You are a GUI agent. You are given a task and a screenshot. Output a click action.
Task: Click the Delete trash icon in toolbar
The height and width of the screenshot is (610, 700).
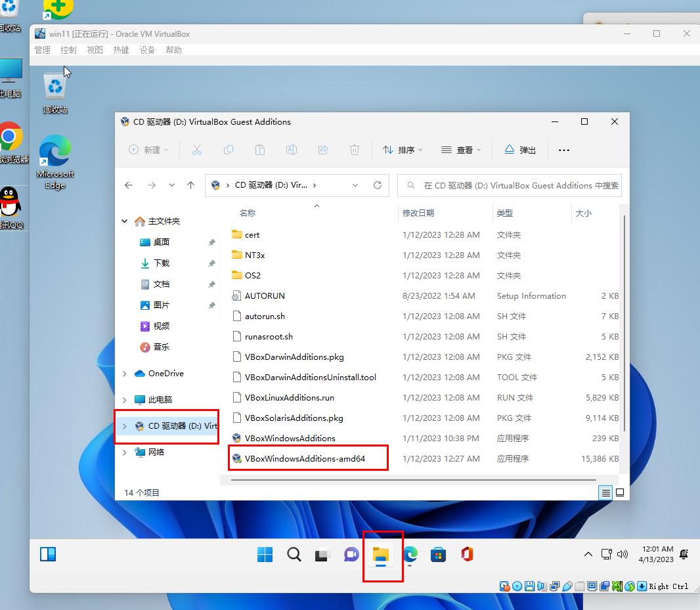coord(355,150)
